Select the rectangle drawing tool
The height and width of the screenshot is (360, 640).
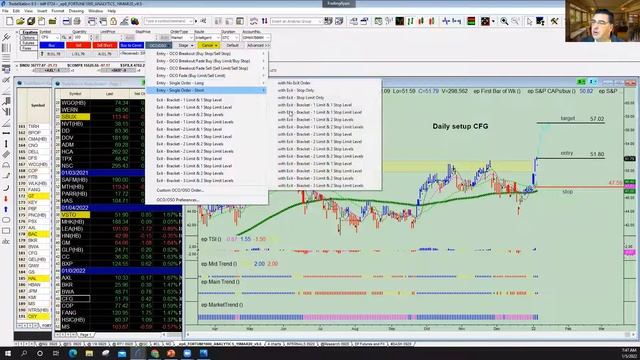[6, 231]
